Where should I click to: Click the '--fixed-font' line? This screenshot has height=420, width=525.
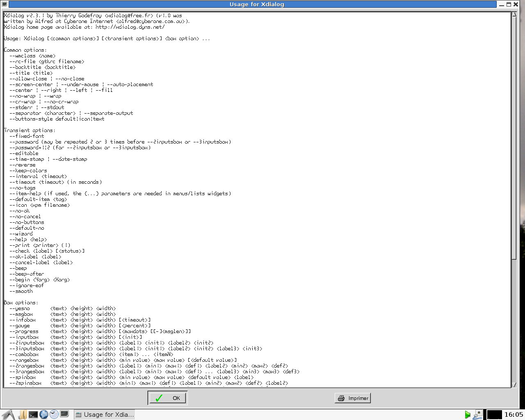tap(27, 136)
